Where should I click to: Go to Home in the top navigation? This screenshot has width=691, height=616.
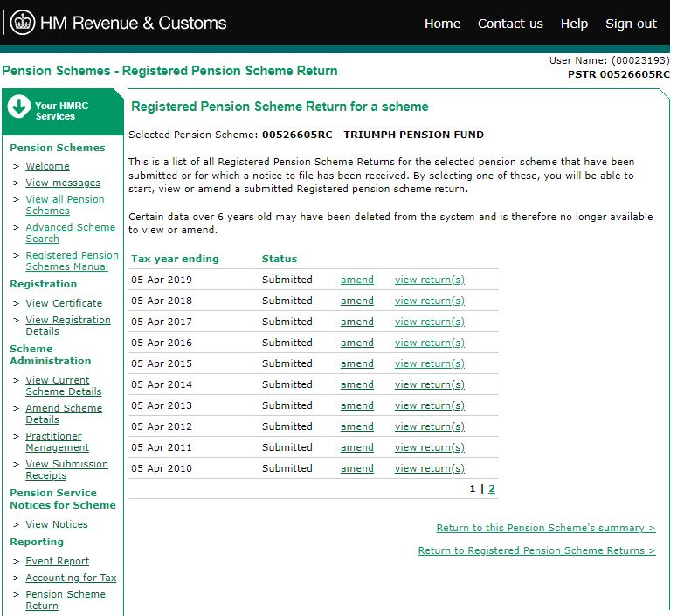pyautogui.click(x=442, y=24)
